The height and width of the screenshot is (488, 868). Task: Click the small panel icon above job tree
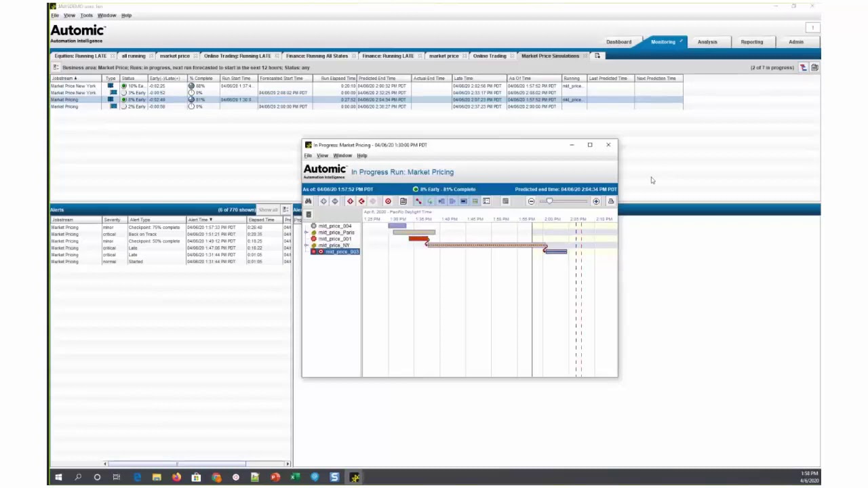(x=309, y=215)
